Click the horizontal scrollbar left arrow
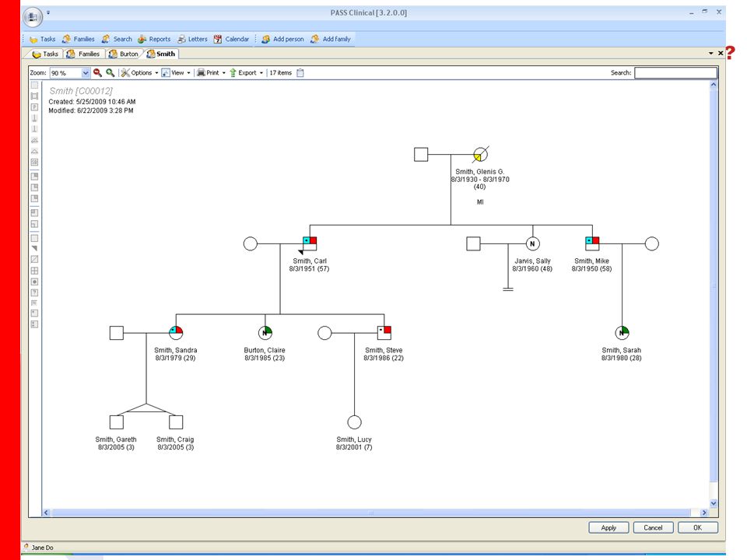The width and height of the screenshot is (747, 560). pos(46,513)
